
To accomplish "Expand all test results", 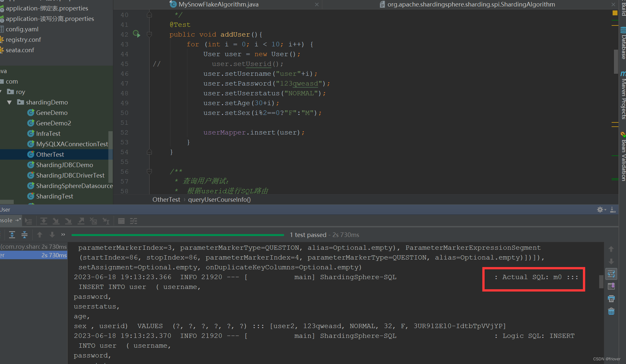I will [12, 235].
